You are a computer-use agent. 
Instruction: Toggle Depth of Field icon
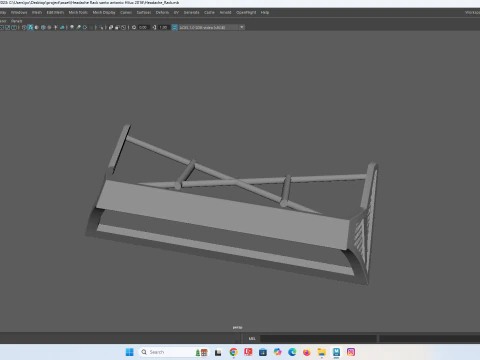[92, 27]
